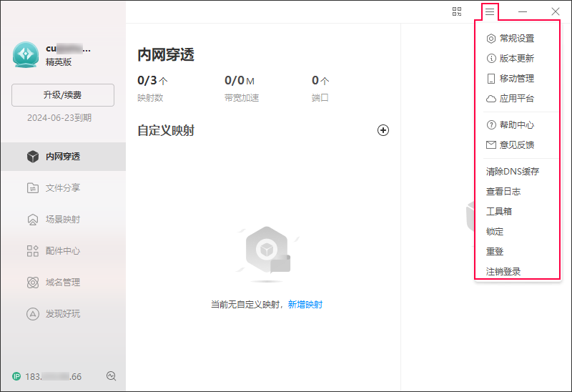This screenshot has height=392, width=572.
Task: Toggle the hamburger main menu button
Action: (490, 11)
